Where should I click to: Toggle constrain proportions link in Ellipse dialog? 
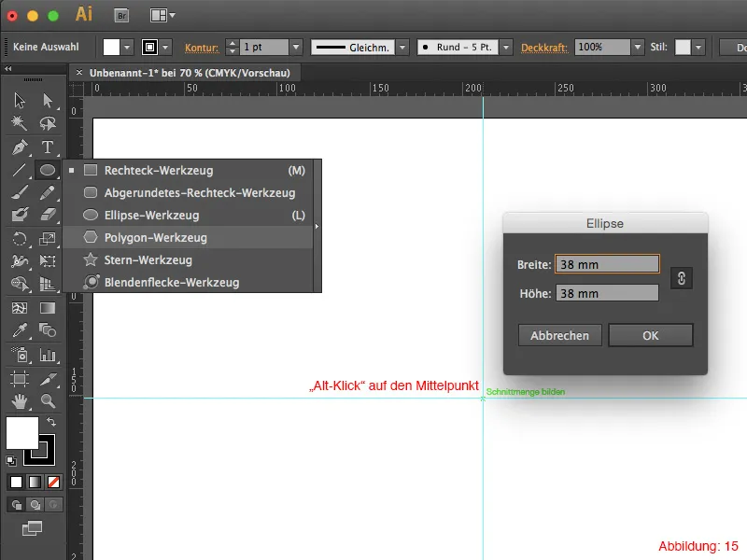682,278
